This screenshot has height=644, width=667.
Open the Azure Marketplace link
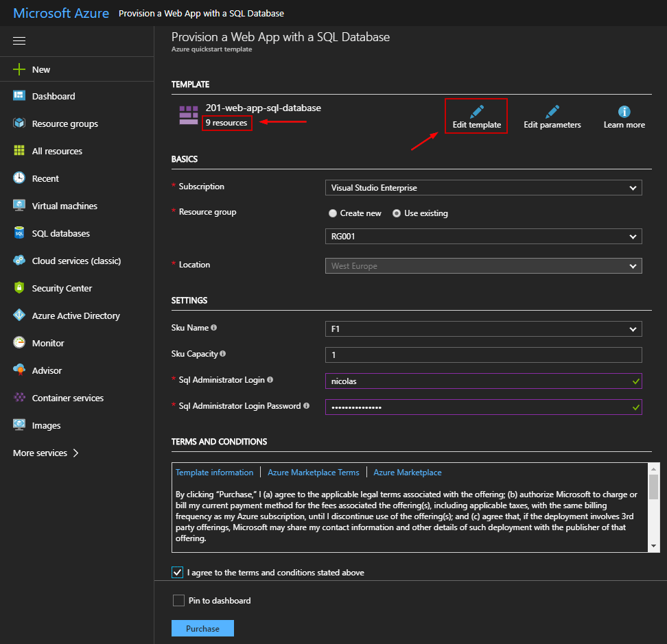[408, 473]
